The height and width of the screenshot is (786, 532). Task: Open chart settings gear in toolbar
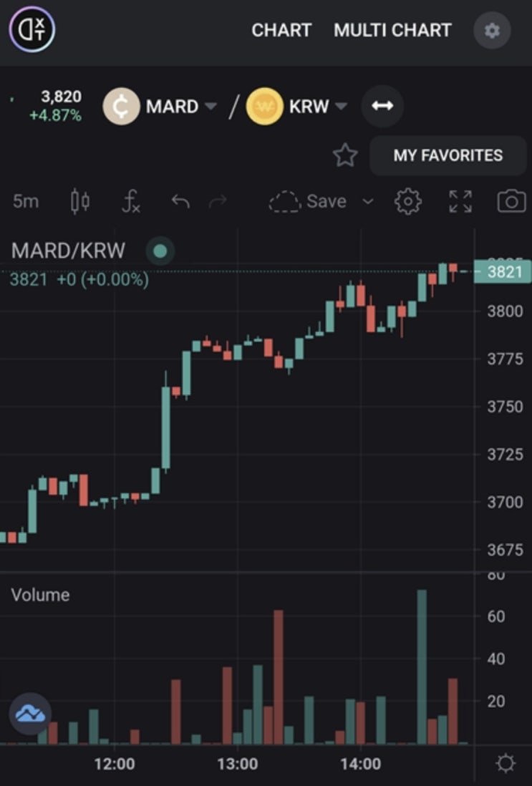pyautogui.click(x=407, y=202)
